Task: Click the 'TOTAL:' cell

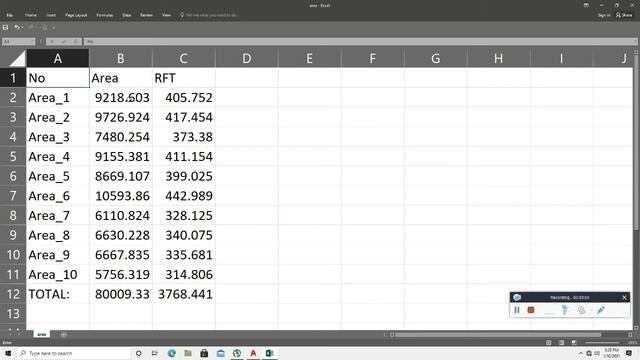Action: tap(58, 294)
